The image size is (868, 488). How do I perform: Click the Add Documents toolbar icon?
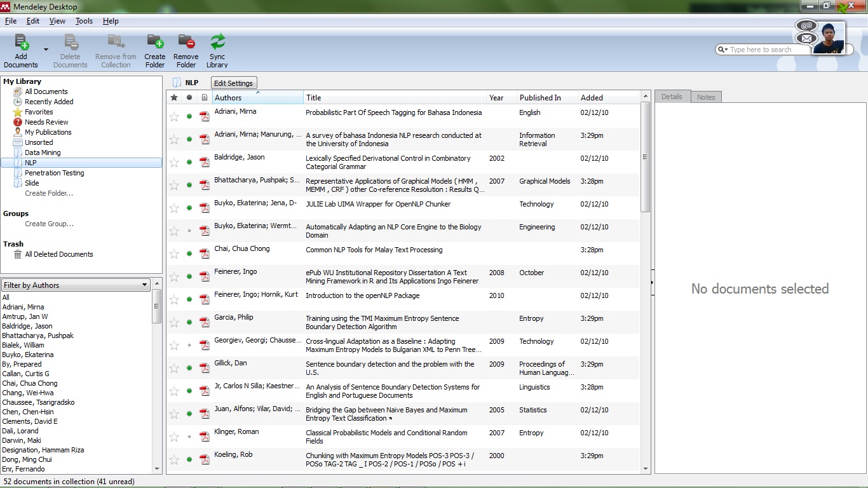[x=21, y=51]
